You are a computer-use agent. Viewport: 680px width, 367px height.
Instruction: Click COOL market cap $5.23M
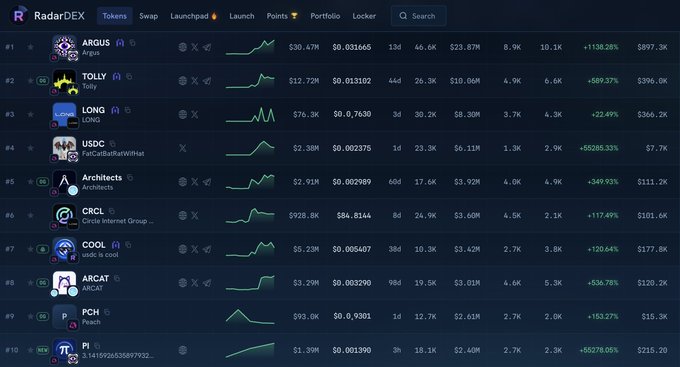click(306, 249)
